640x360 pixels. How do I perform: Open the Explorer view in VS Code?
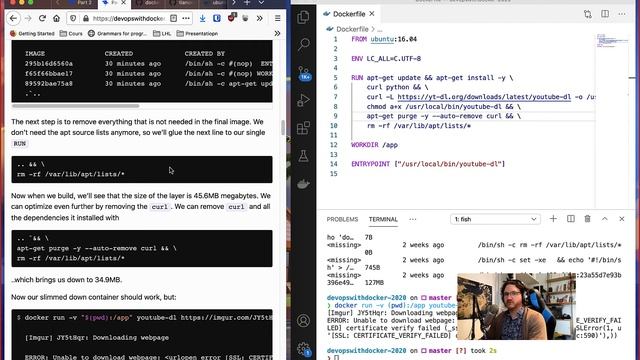pos(303,17)
